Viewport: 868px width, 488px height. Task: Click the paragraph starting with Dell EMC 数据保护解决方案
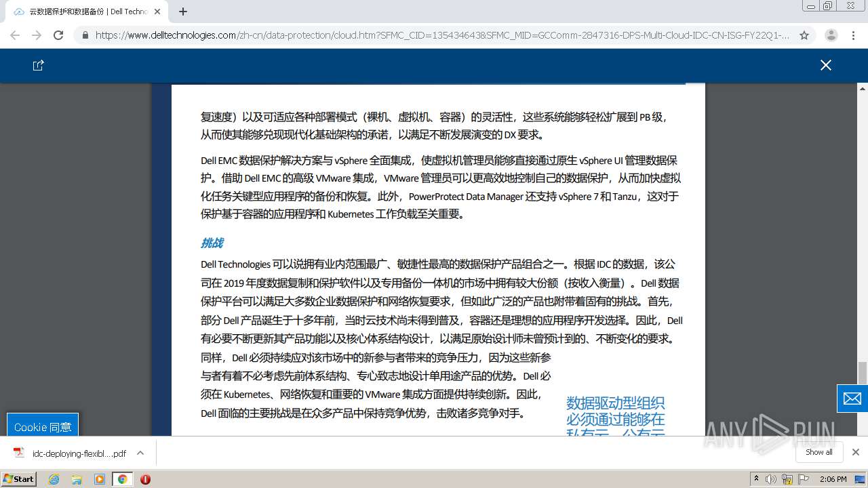[441, 187]
